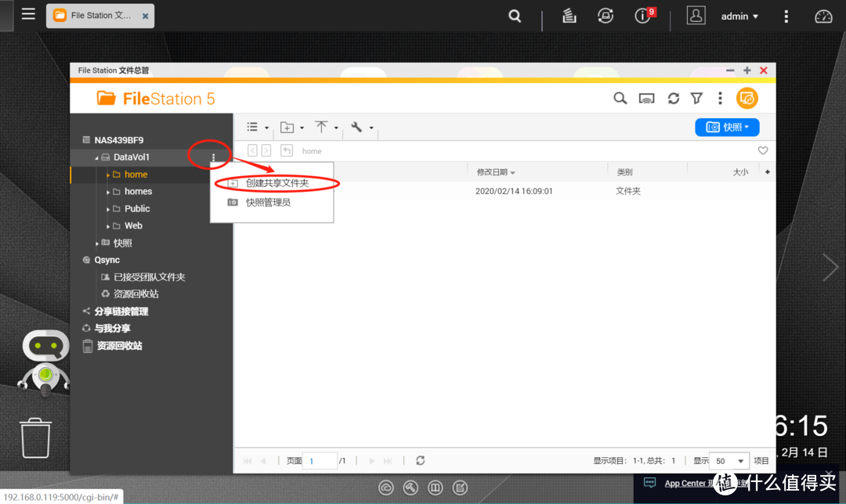
Task: Click the create folder icon in the toolbar
Action: tap(288, 127)
